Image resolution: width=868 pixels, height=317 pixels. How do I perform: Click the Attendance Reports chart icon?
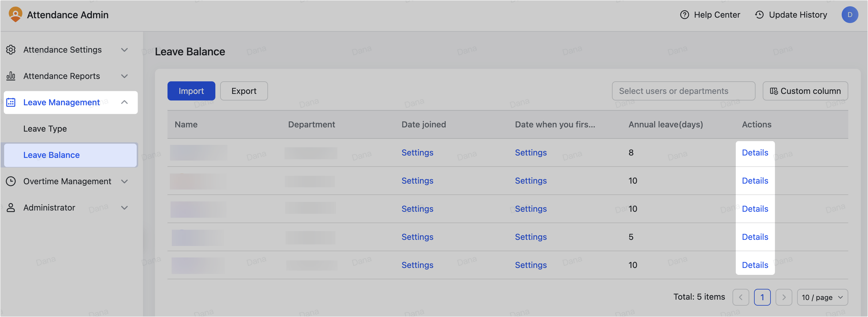pos(11,76)
